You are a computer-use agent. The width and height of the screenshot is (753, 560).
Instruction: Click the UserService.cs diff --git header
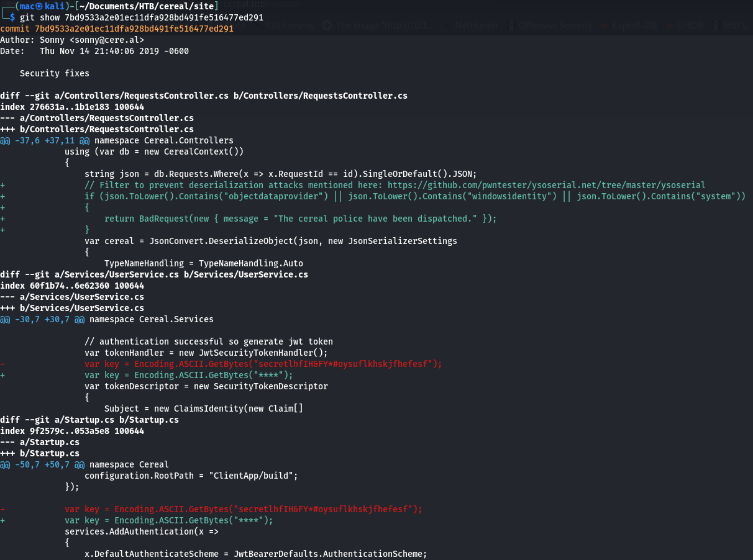[154, 274]
